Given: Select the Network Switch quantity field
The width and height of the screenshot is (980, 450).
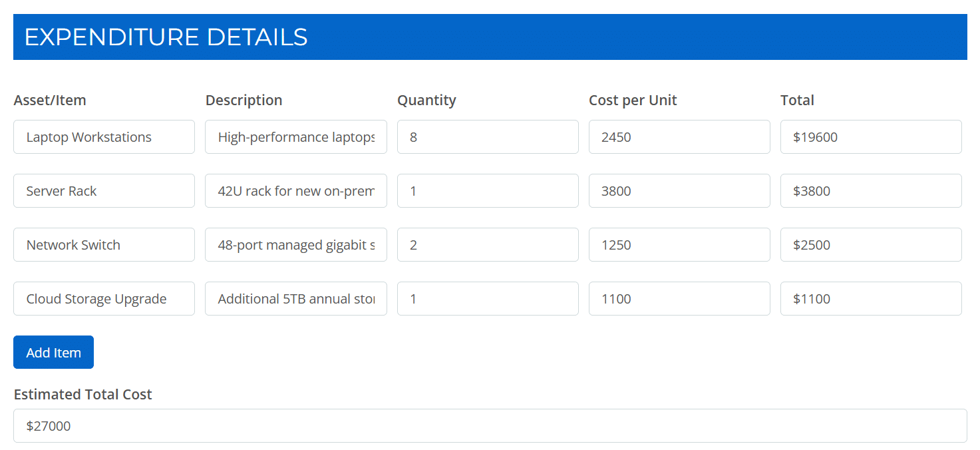Looking at the screenshot, I should pos(487,244).
